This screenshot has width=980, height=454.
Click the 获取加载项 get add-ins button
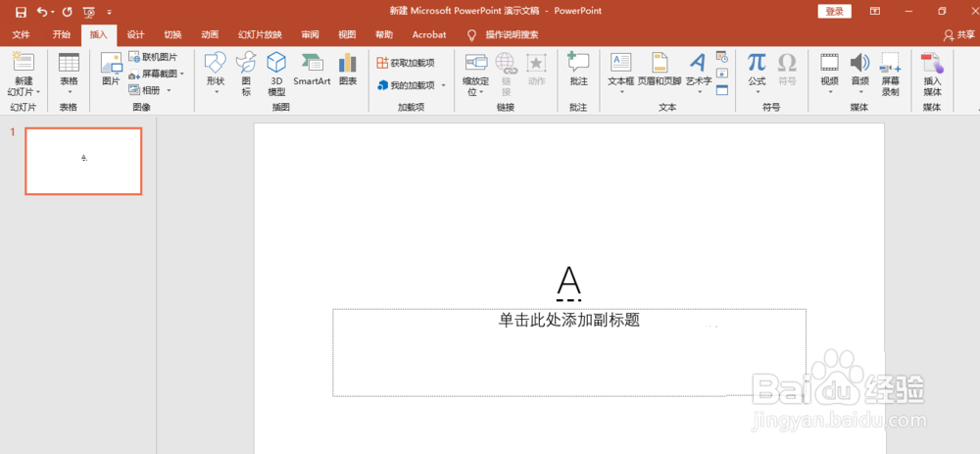pos(406,63)
